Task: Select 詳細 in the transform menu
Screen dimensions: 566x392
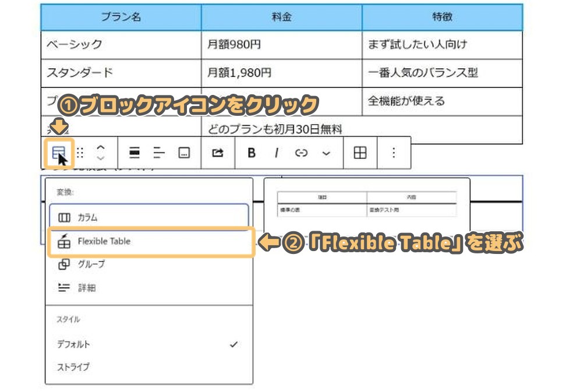Action: point(149,288)
